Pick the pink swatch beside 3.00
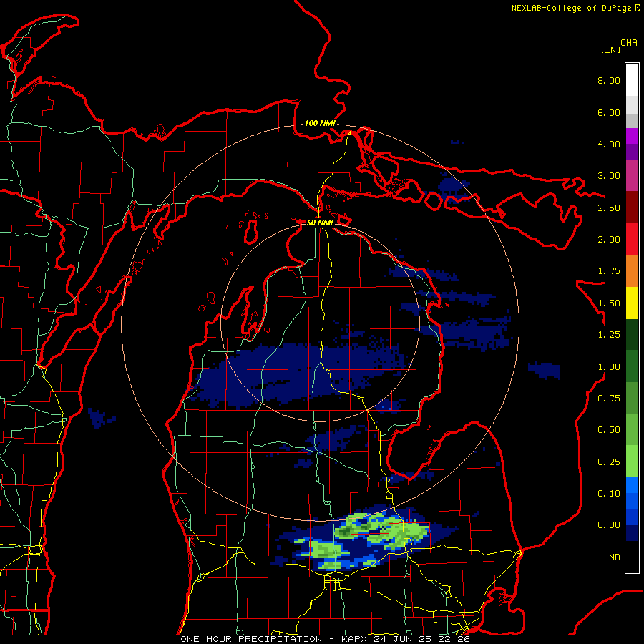The width and height of the screenshot is (644, 644). (632, 175)
